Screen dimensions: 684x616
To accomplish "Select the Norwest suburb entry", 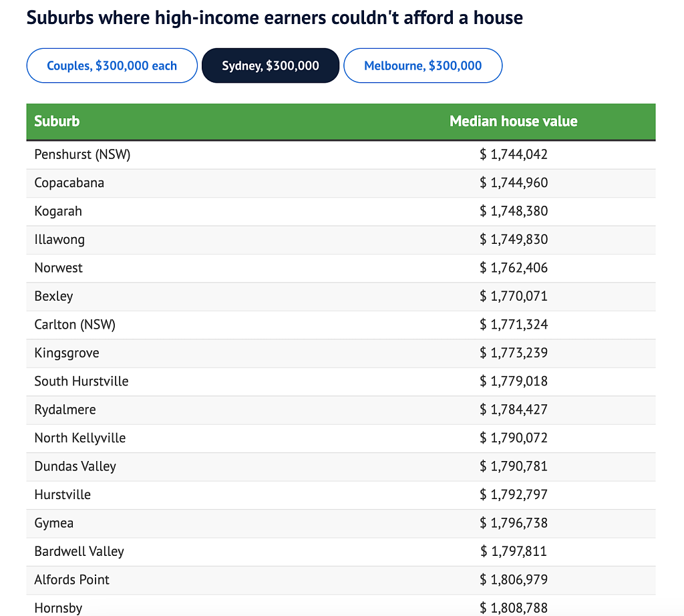I will (59, 268).
